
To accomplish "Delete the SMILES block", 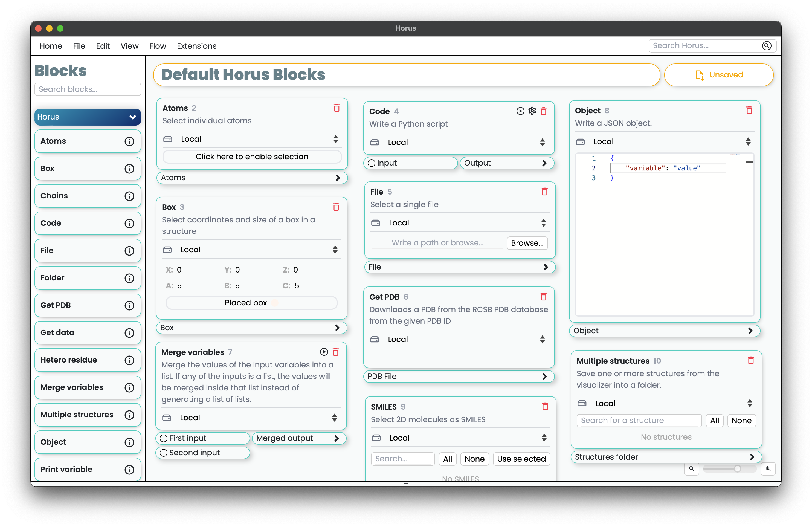I will [x=545, y=407].
